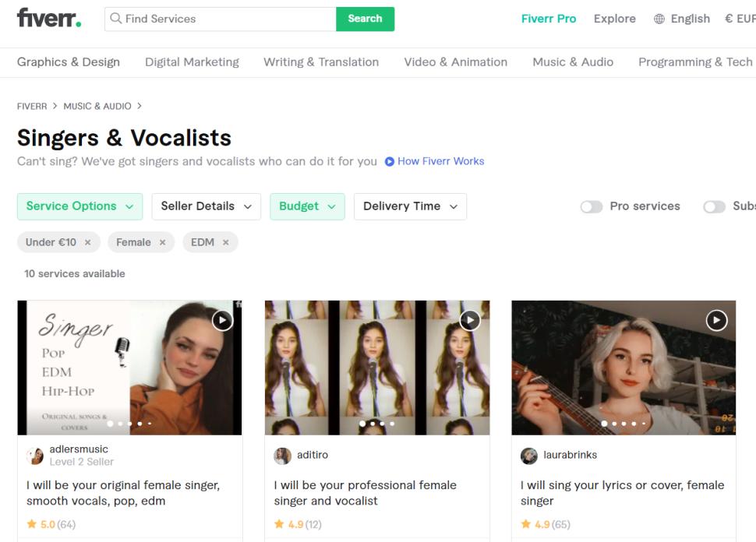Click the Fiverr logo
Viewport: 756px width, 542px height.
[x=48, y=18]
